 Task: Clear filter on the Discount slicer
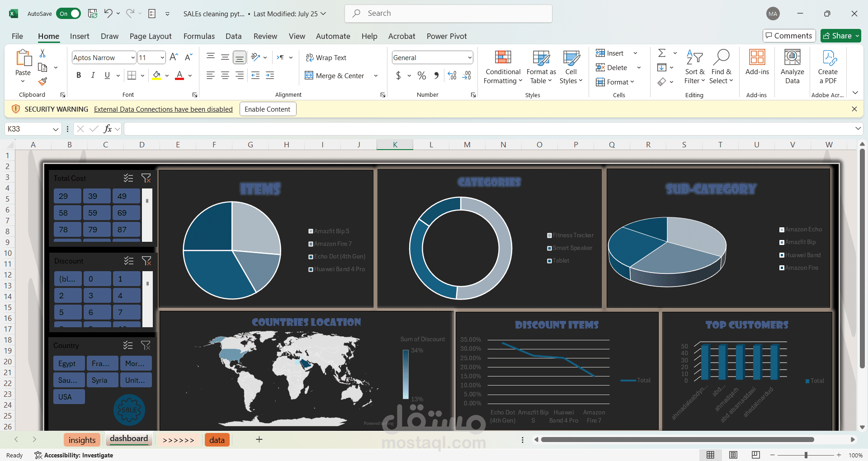(146, 261)
